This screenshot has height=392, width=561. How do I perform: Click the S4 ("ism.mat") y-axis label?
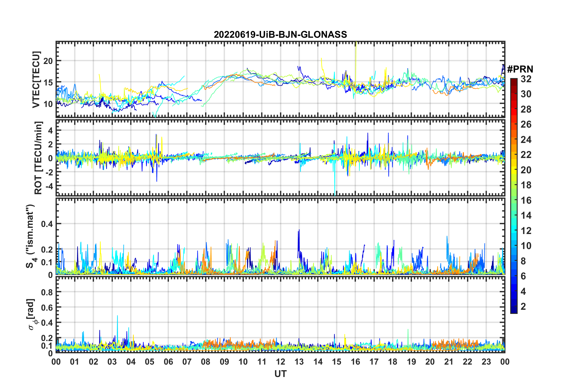tap(30, 236)
